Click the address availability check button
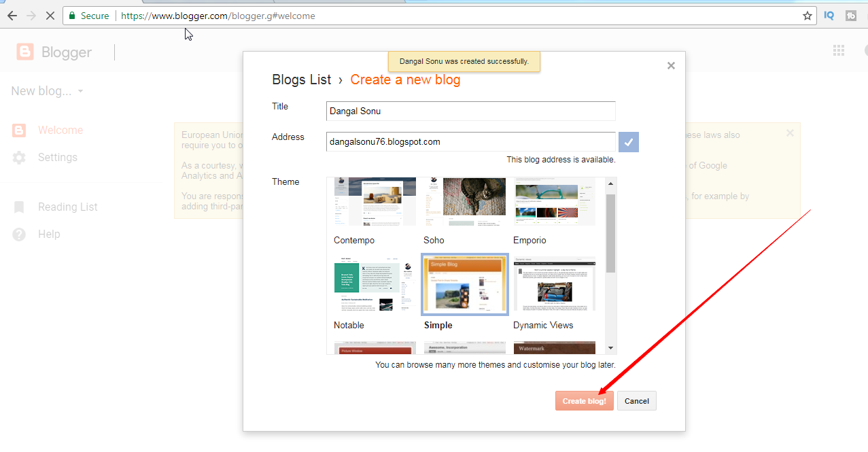Image resolution: width=868 pixels, height=452 pixels. [629, 142]
